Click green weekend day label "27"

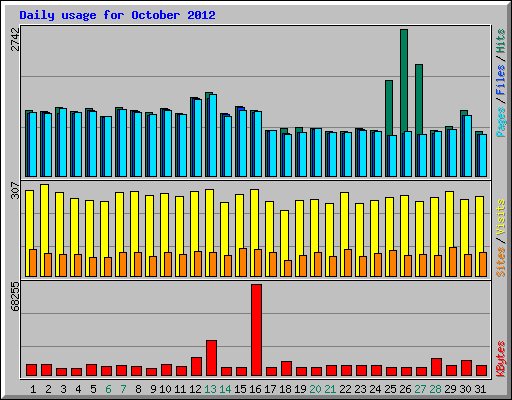pos(420,389)
